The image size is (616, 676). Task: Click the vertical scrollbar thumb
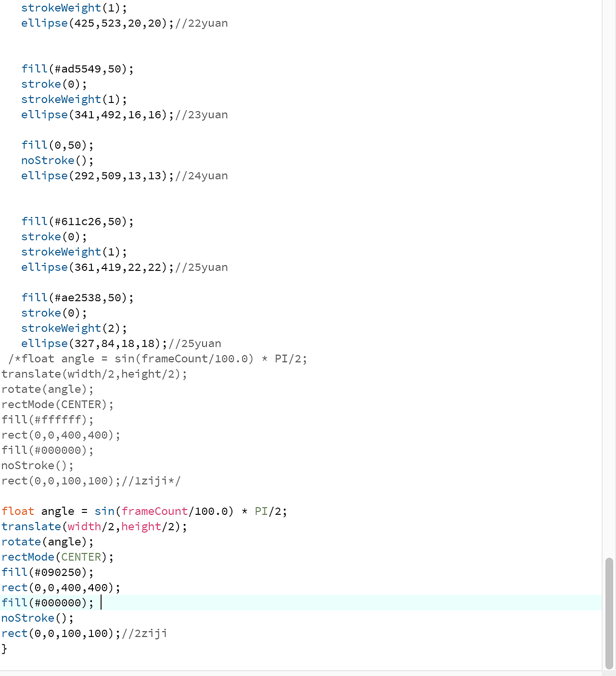pyautogui.click(x=610, y=613)
